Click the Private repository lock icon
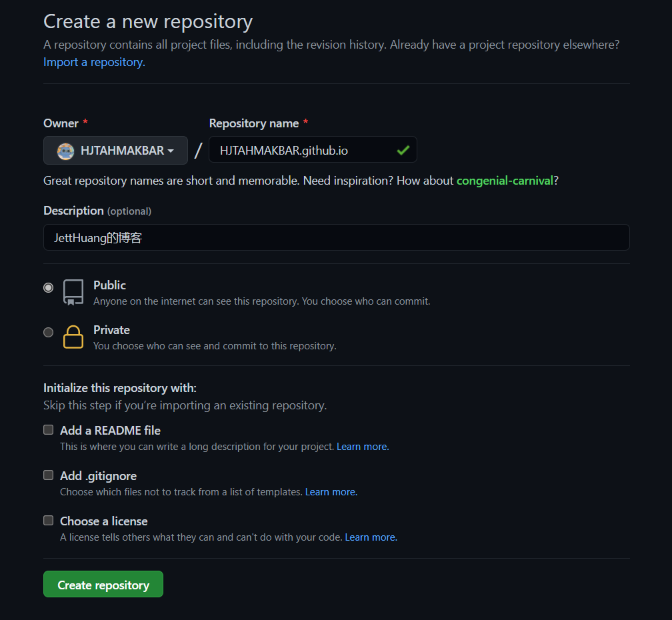 pos(73,337)
